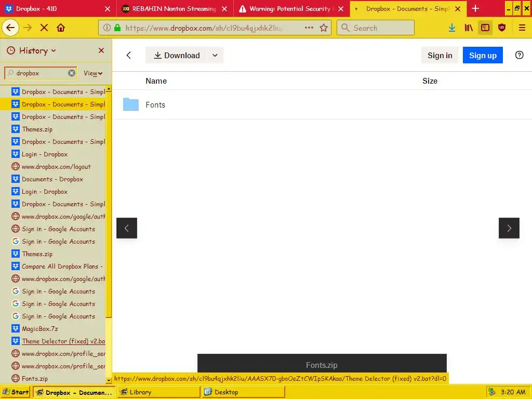
Task: Click the blue Sign up button
Action: (x=483, y=55)
